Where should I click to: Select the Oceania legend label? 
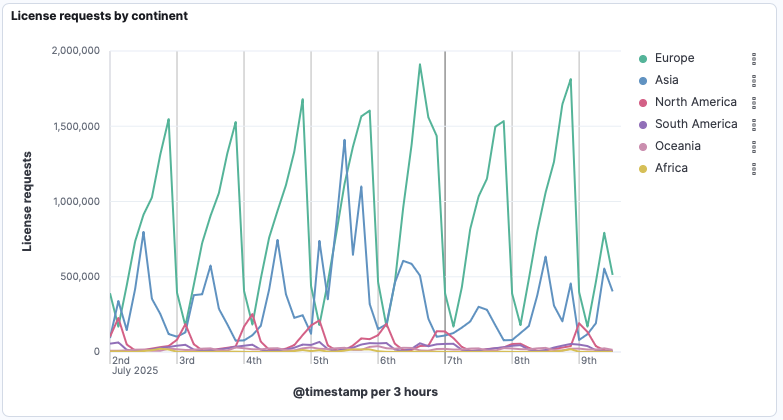pos(677,146)
